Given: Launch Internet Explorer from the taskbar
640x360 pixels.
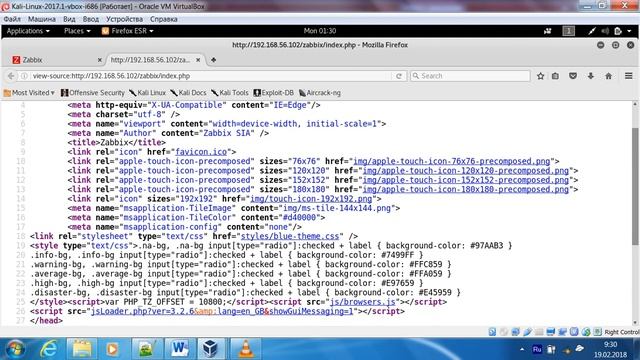Looking at the screenshot, I should coord(49,349).
